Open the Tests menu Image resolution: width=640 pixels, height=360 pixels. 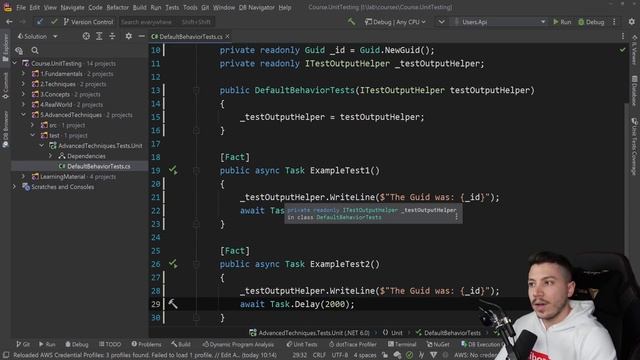(x=172, y=7)
